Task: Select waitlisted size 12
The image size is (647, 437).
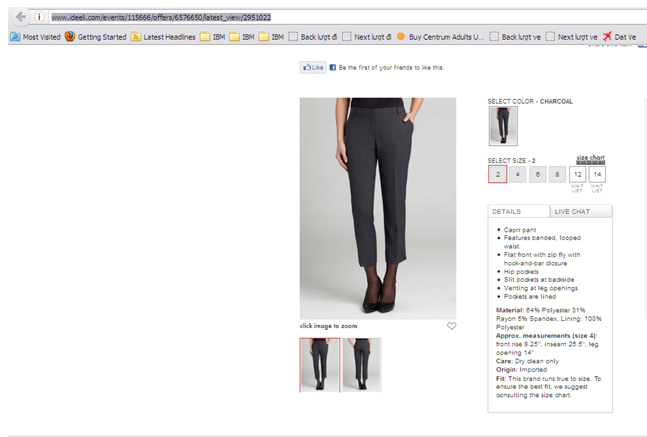Action: (576, 174)
